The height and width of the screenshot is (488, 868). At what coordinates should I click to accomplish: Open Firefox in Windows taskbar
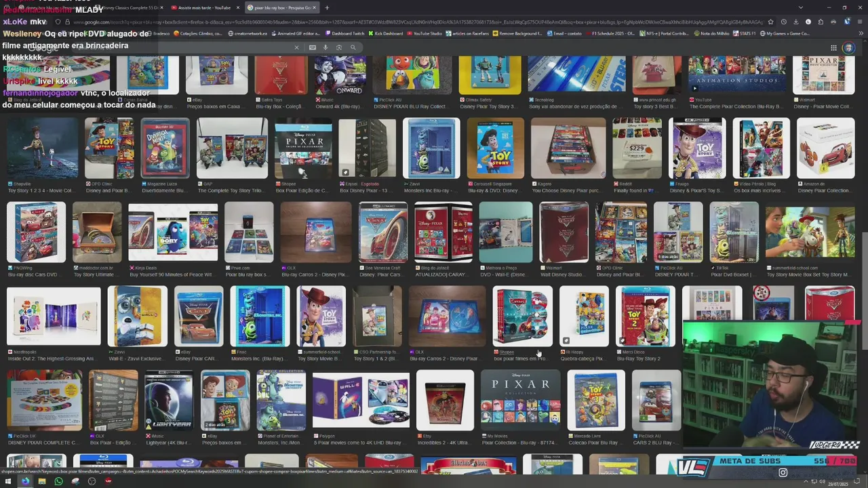pos(25,481)
